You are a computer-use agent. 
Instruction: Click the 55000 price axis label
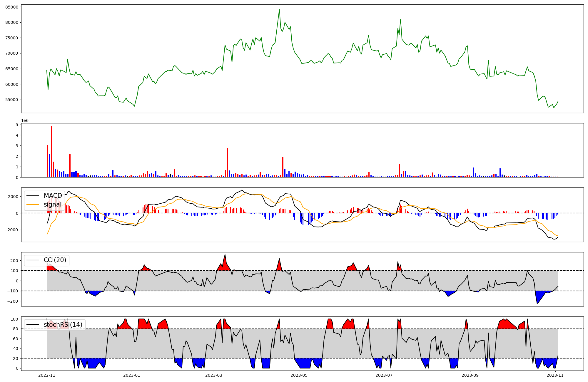point(12,100)
